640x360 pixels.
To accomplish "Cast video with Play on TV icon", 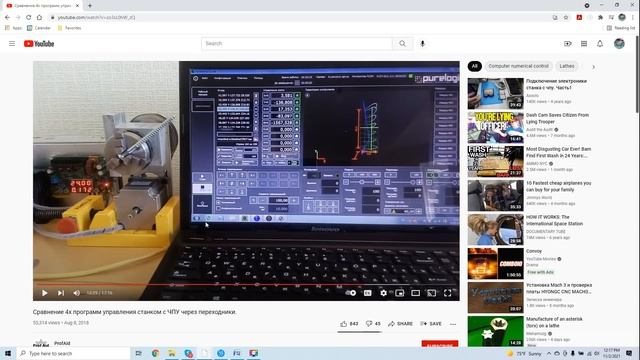I will click(431, 293).
